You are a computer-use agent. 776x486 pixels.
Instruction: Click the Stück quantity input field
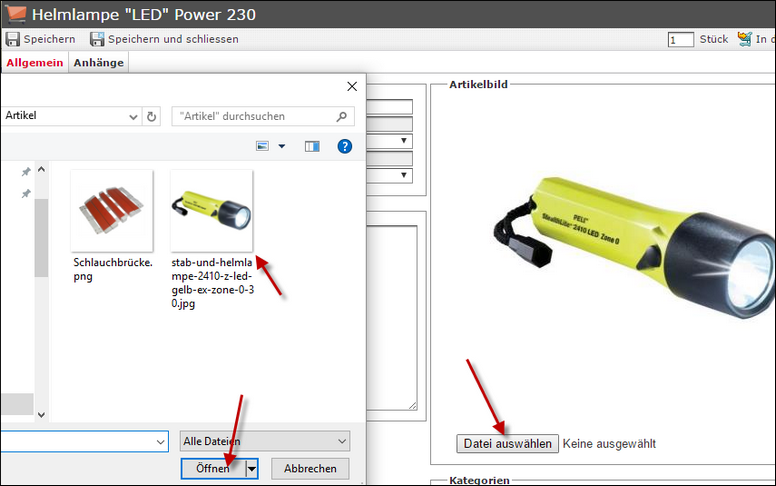click(681, 40)
